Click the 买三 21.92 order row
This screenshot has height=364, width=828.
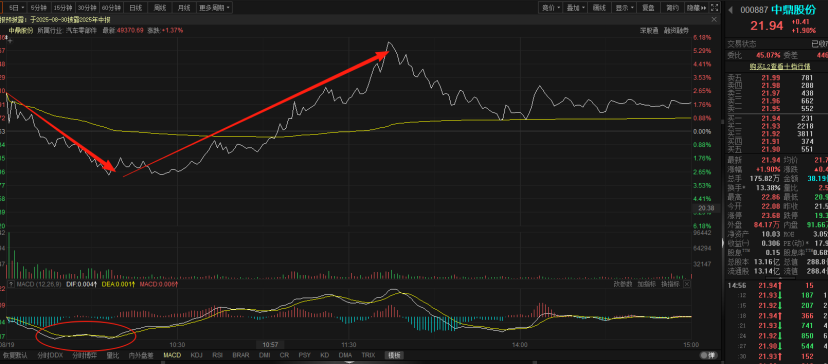776,134
